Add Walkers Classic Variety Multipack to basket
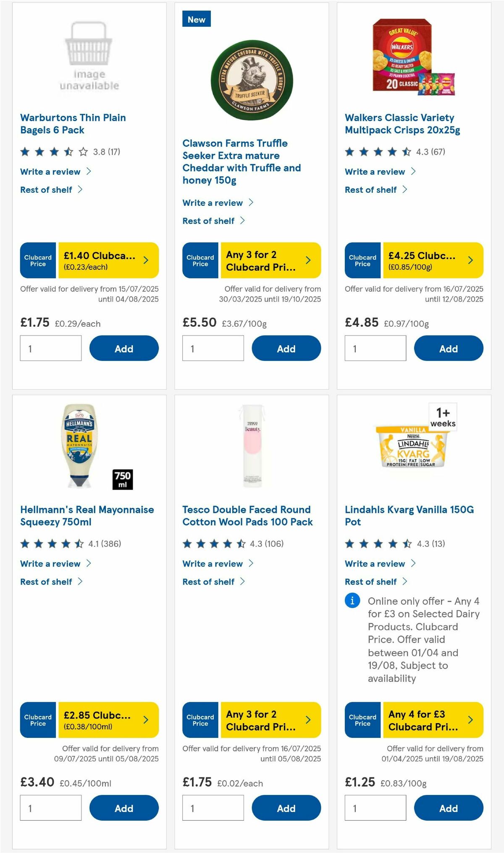Screen dimensions: 504x853 pyautogui.click(x=448, y=349)
